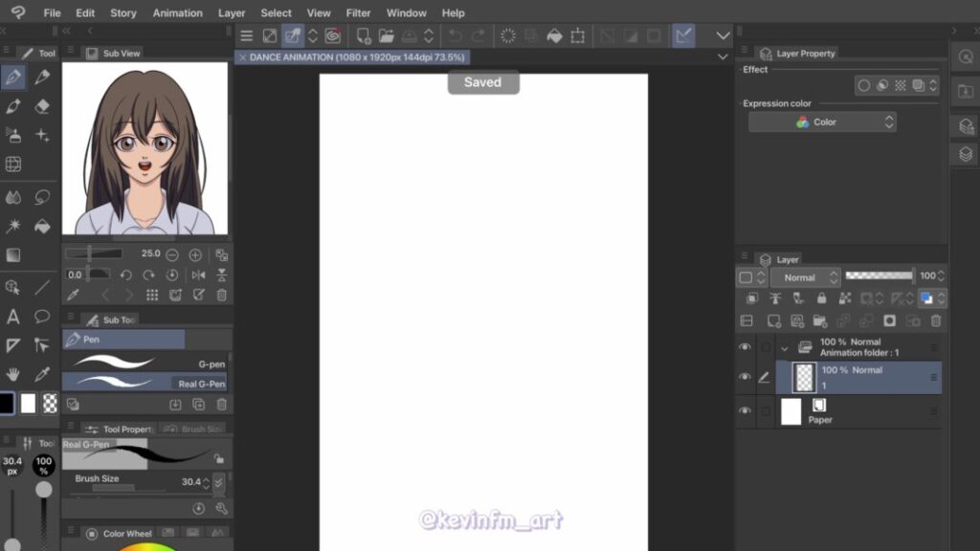Select the Fill bucket tool

tap(42, 226)
